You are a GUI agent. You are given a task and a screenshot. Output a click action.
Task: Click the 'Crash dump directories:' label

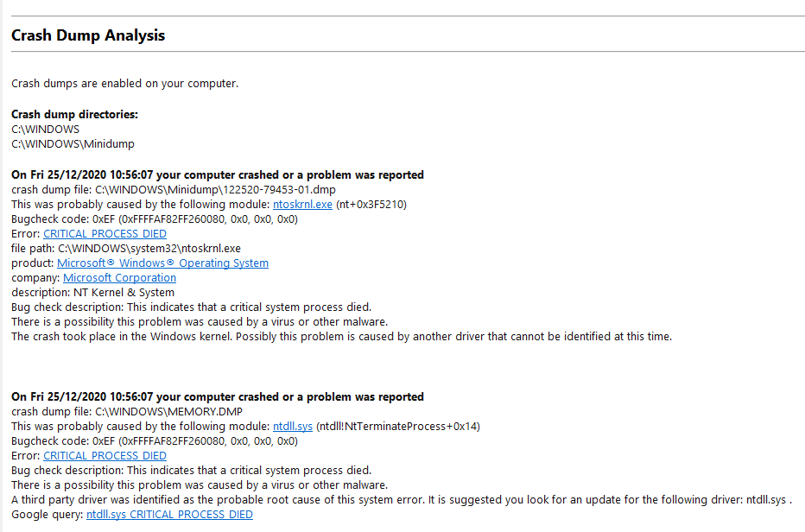[74, 114]
